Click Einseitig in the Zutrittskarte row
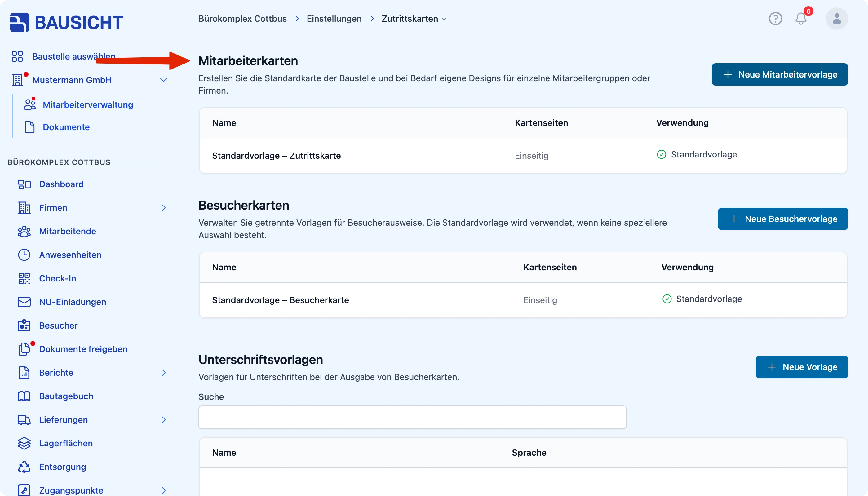Viewport: 868px width, 496px height. (531, 156)
